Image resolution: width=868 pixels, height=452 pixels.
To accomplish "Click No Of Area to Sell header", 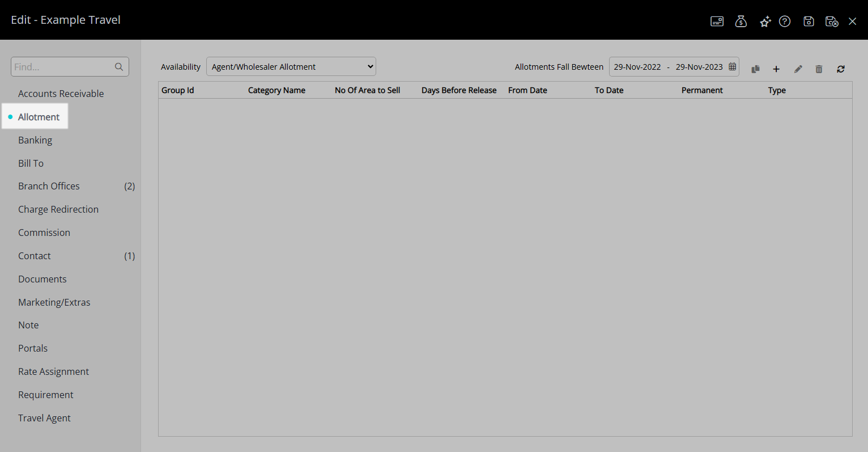I will [368, 90].
